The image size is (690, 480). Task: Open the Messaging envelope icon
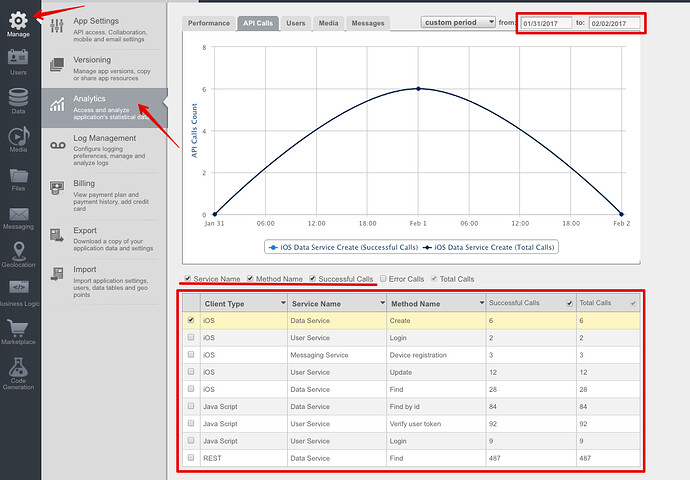pos(19,214)
